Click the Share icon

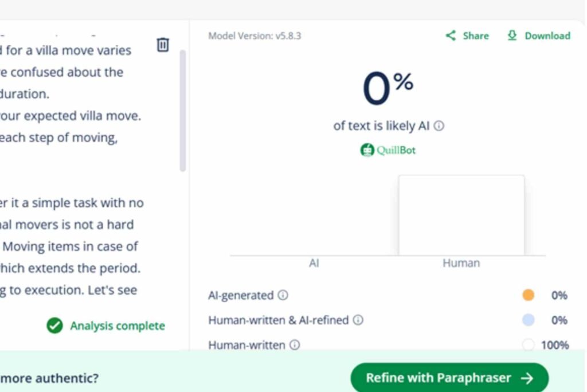(x=451, y=36)
